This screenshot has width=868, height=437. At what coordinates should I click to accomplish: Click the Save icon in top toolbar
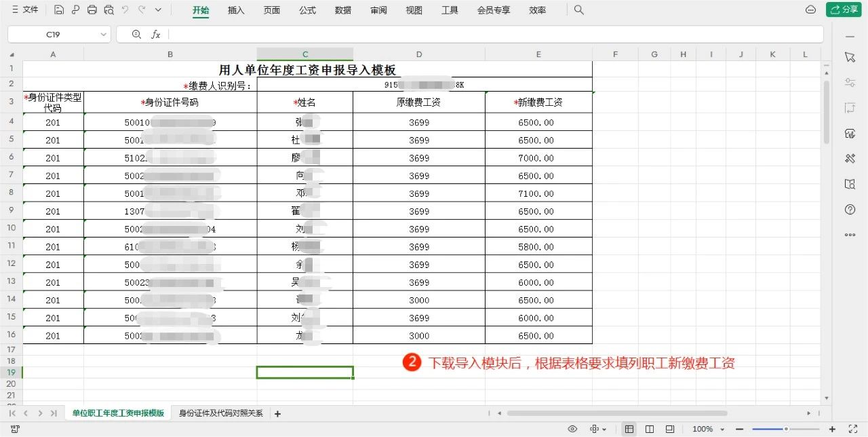click(59, 10)
